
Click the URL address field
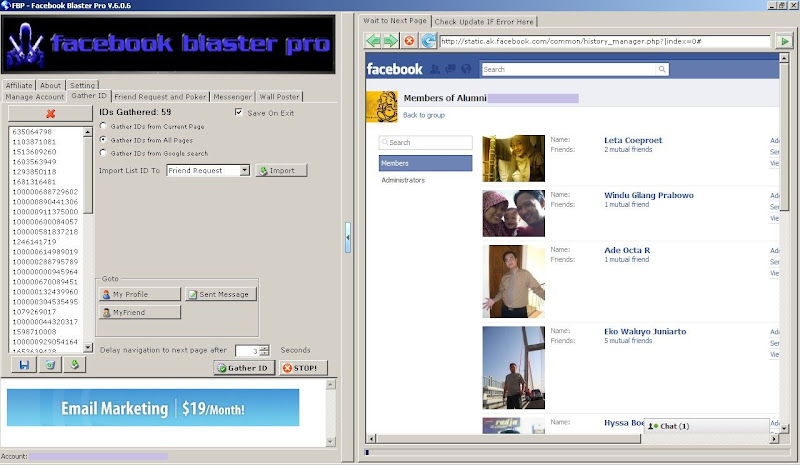[605, 41]
